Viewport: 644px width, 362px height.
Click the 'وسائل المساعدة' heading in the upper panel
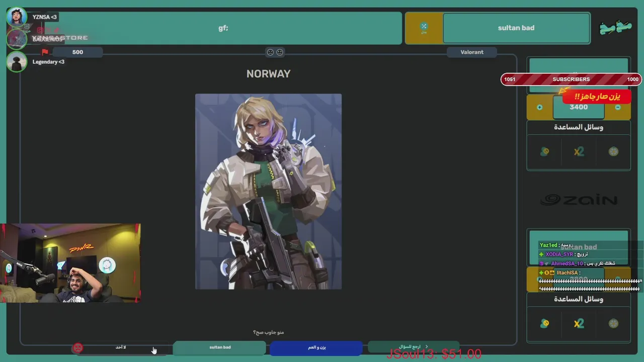pyautogui.click(x=579, y=127)
